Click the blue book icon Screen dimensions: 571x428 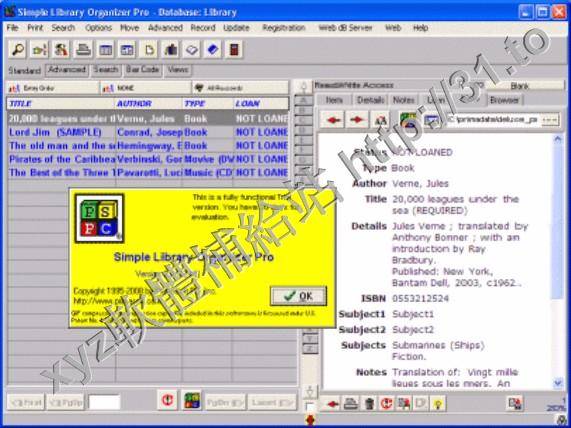(213, 50)
